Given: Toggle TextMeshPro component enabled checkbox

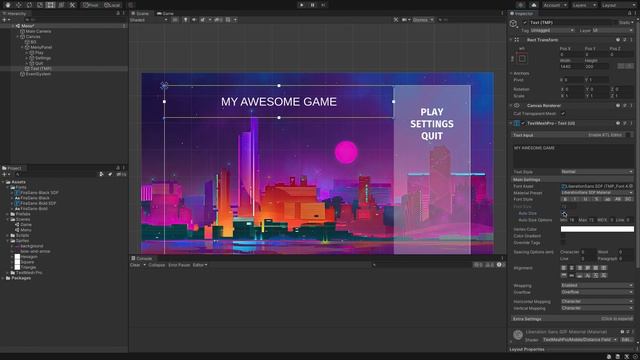Looking at the screenshot, I should pyautogui.click(x=523, y=123).
